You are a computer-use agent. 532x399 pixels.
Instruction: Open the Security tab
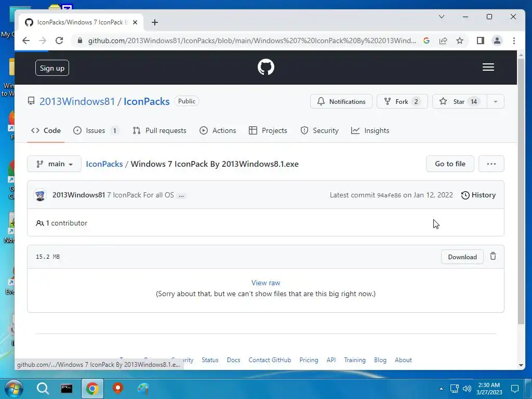tap(320, 130)
